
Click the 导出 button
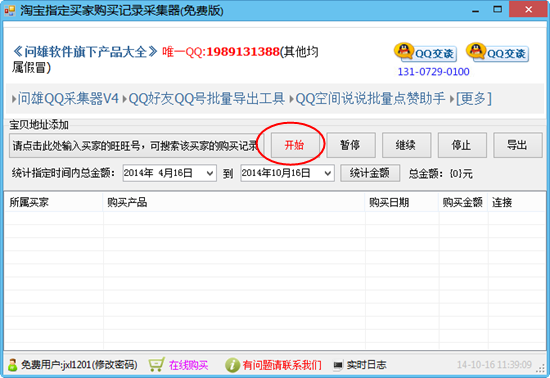517,145
